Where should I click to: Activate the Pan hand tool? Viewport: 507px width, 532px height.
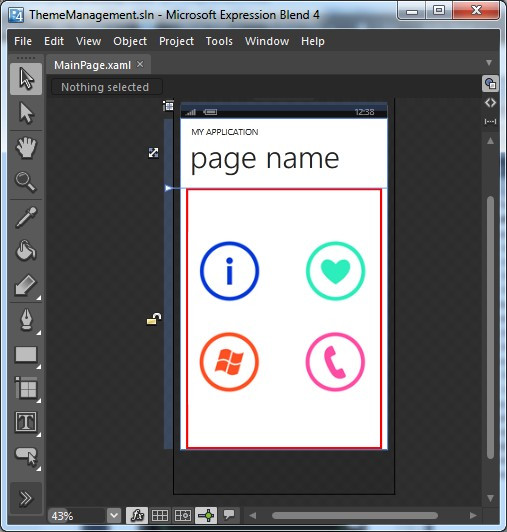click(26, 148)
